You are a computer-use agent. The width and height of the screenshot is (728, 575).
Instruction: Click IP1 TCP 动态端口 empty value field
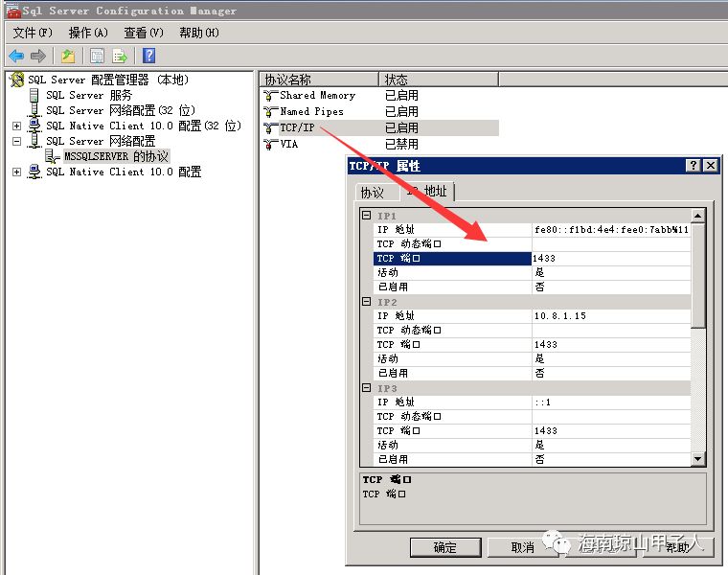pos(611,244)
